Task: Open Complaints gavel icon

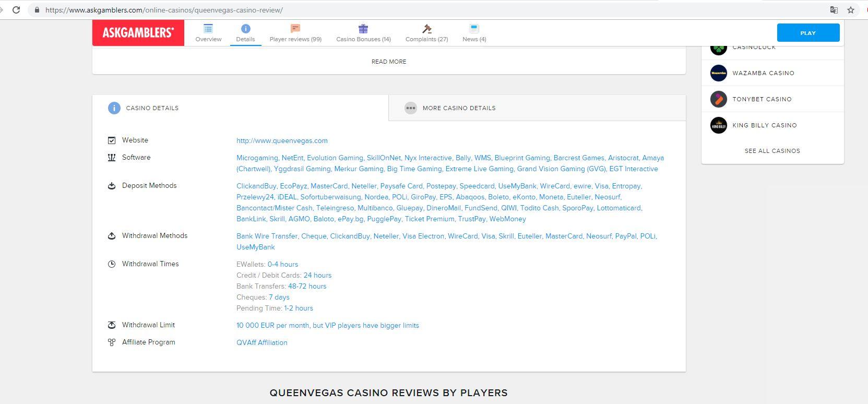Action: click(427, 29)
